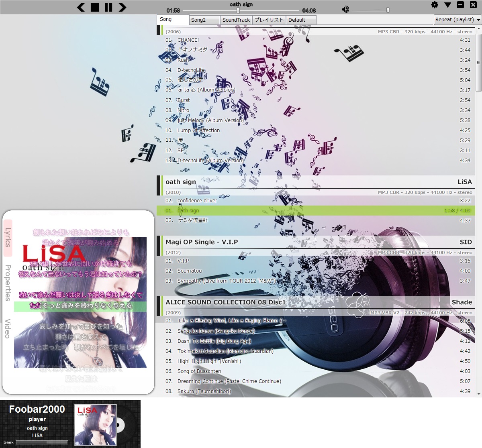
Task: Select track 03. Dash! To Battle (Big Bang Age)
Action: click(316, 341)
